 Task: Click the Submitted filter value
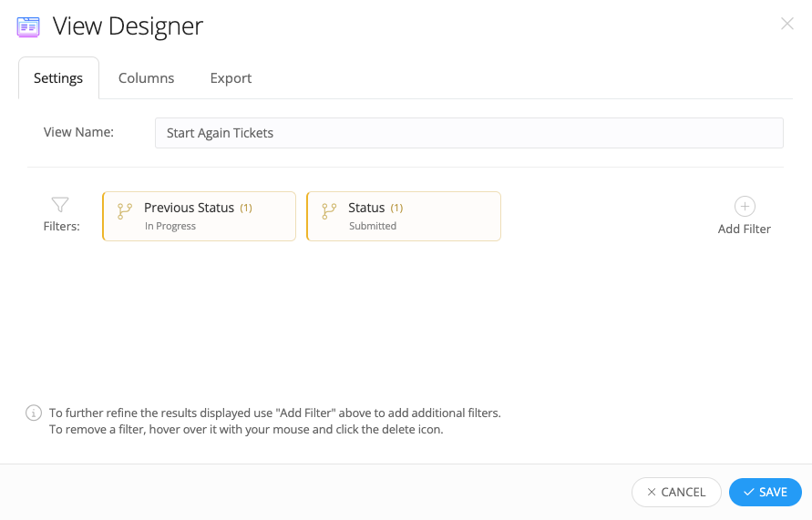tap(373, 226)
